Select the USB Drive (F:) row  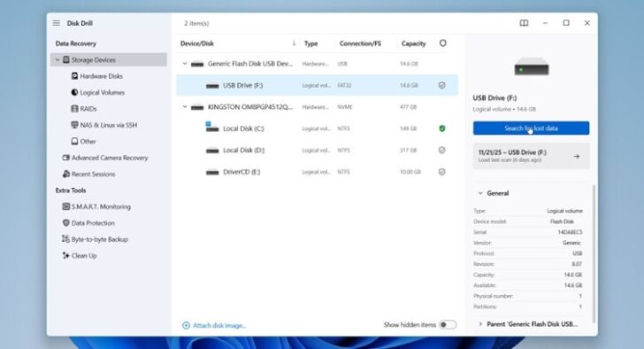[317, 85]
